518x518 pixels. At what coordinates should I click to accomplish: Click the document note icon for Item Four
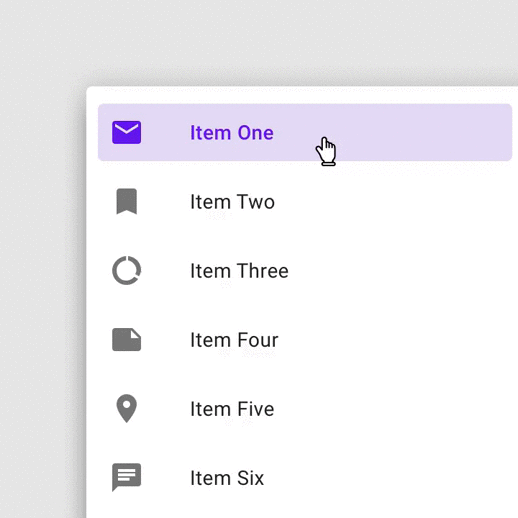click(126, 340)
